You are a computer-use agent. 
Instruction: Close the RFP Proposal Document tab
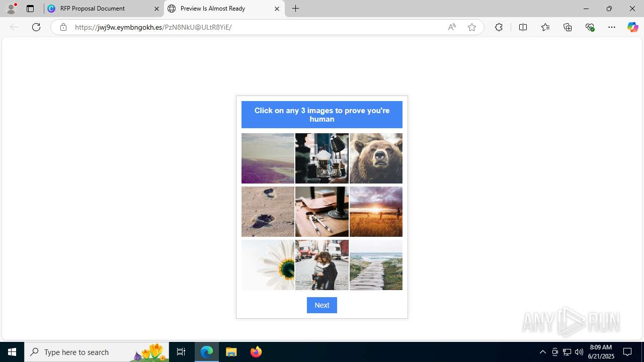click(156, 9)
